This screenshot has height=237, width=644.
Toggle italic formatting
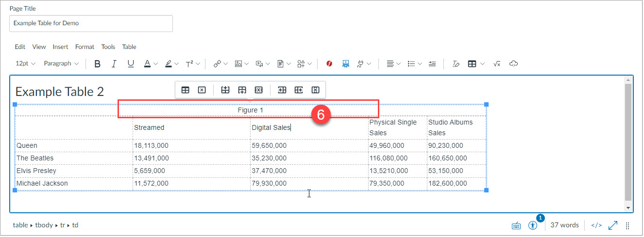[114, 63]
